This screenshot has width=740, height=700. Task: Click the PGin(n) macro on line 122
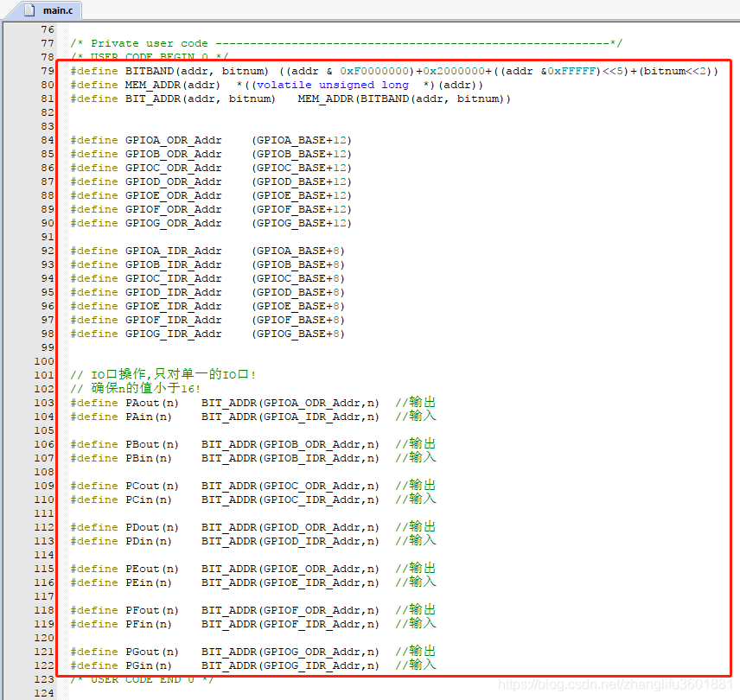(149, 665)
